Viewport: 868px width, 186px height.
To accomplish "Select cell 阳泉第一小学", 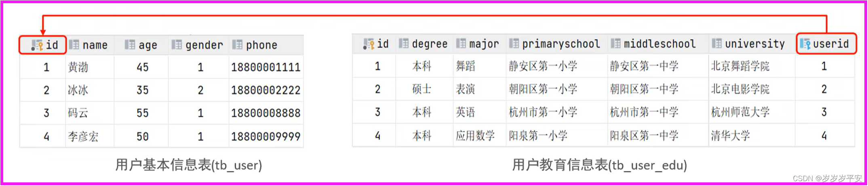I will pos(538,136).
